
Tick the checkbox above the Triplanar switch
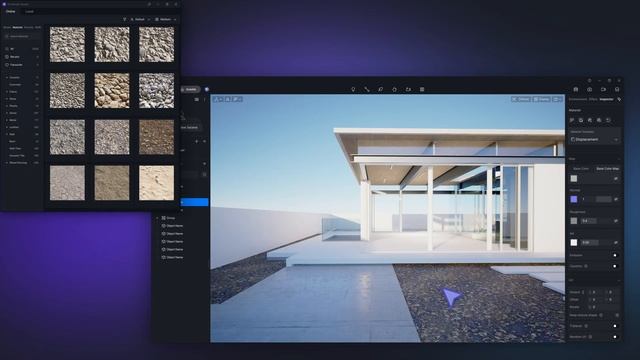point(616,315)
